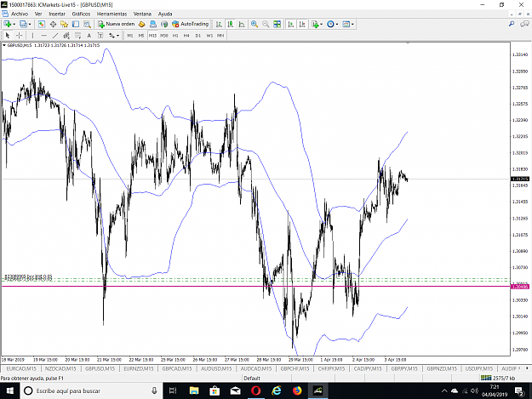532x399 pixels.
Task: Switch to M30 timeframe
Action: [x=164, y=35]
